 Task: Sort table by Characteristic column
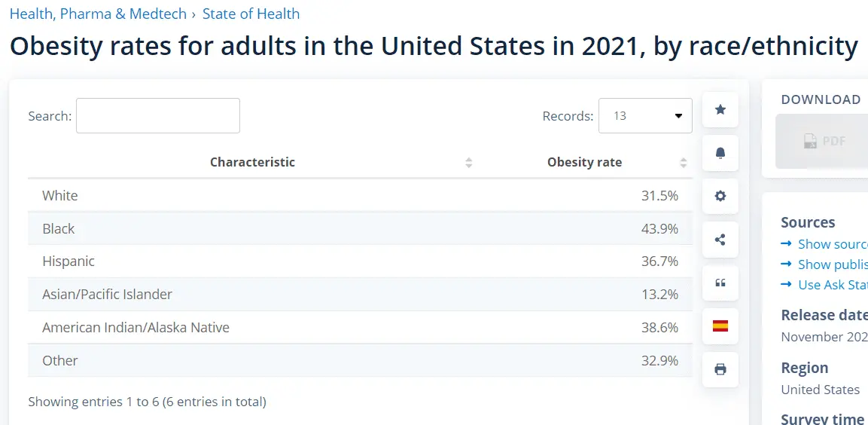[x=252, y=162]
